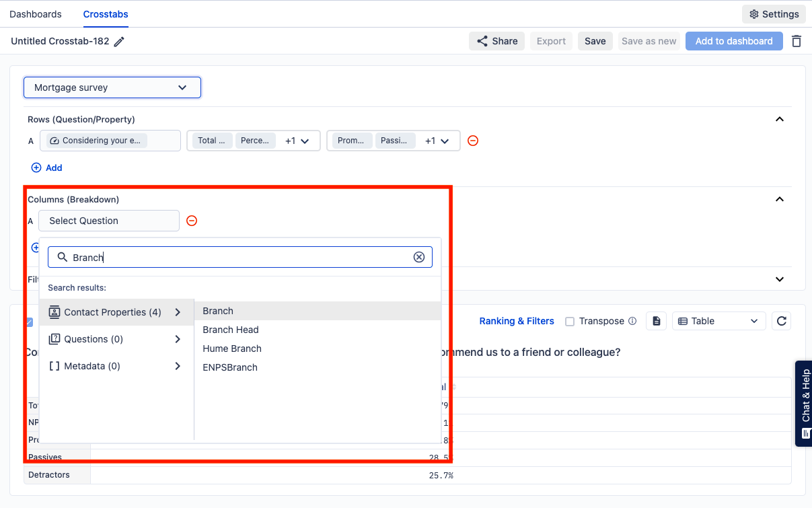This screenshot has width=812, height=514.
Task: Remove row A with red minus icon
Action: pos(473,141)
